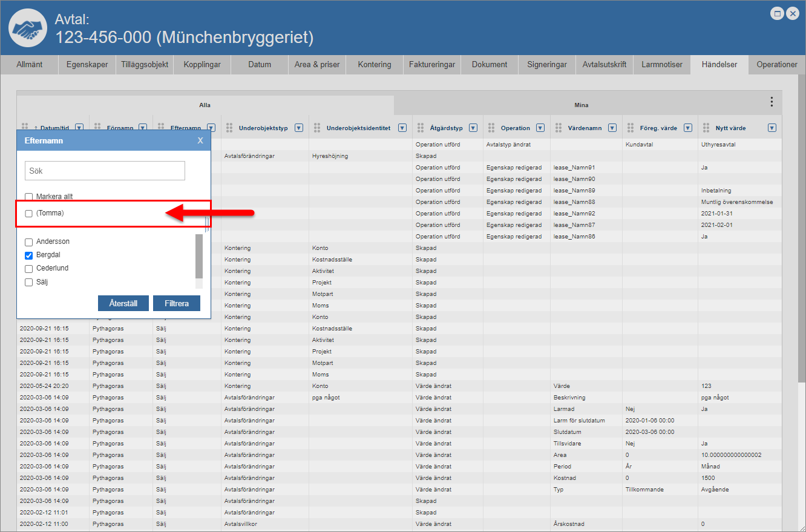Image resolution: width=806 pixels, height=532 pixels.
Task: Open the three-dot grid options menu
Action: coord(771,102)
